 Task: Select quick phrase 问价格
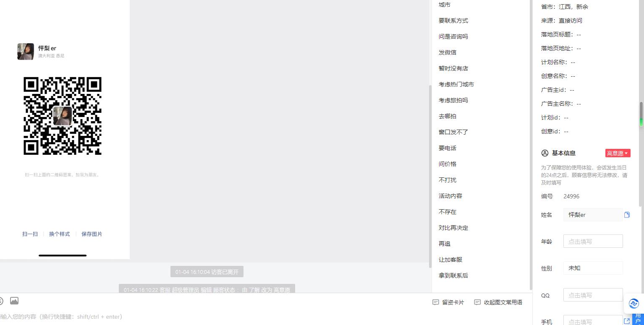tap(448, 164)
